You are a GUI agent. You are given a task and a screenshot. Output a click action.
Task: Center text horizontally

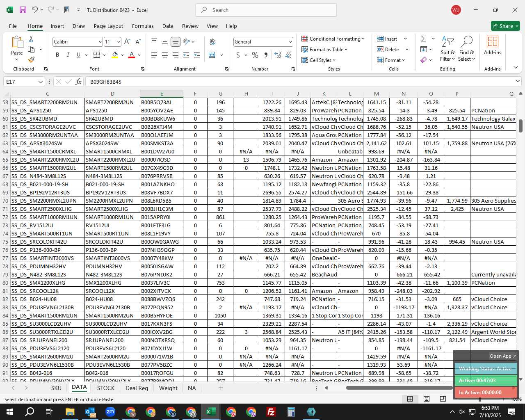(165, 55)
